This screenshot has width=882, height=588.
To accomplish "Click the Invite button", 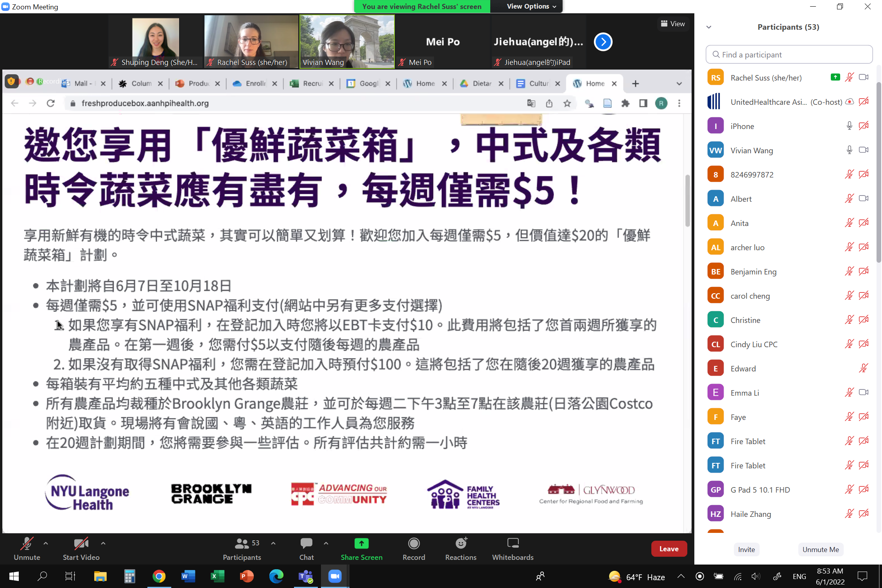I will [x=746, y=549].
